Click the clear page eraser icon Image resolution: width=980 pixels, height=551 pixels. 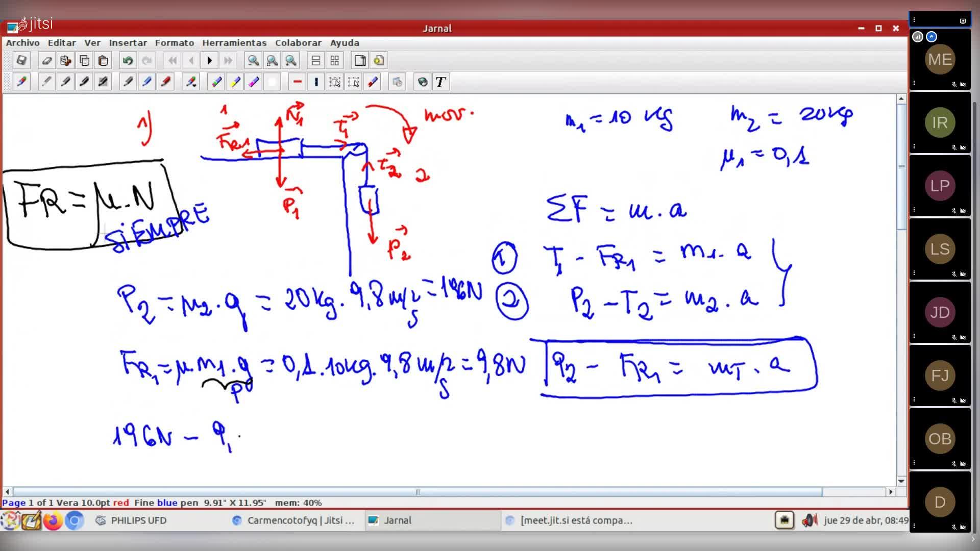46,61
